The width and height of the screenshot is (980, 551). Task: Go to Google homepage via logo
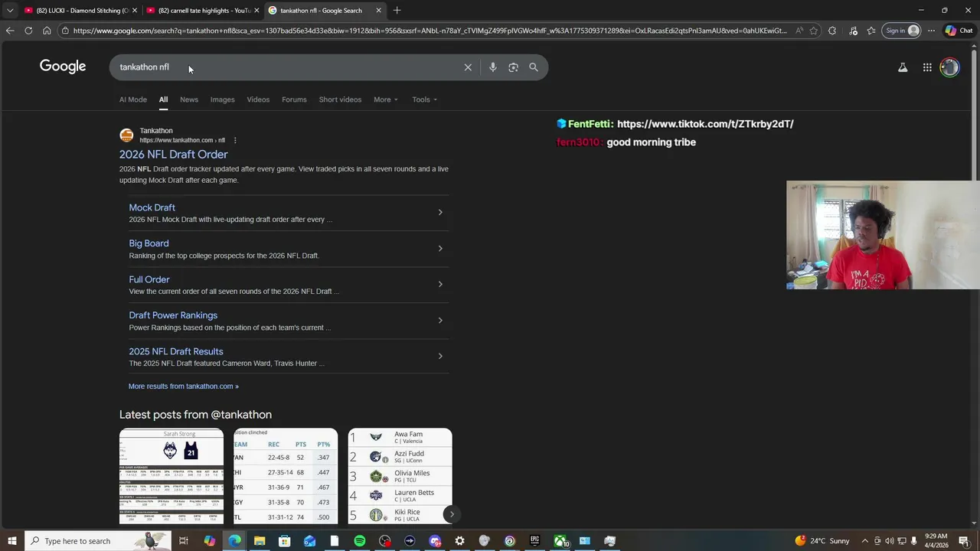tap(63, 67)
